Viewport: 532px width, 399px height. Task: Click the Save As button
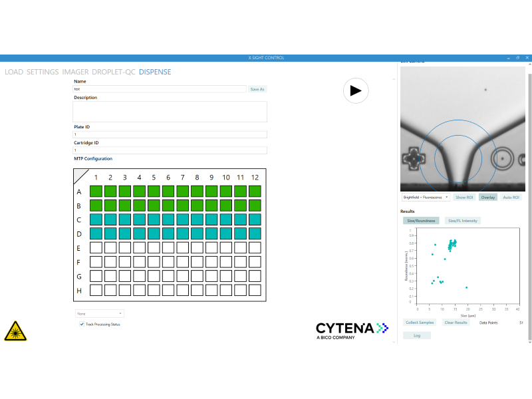click(257, 89)
